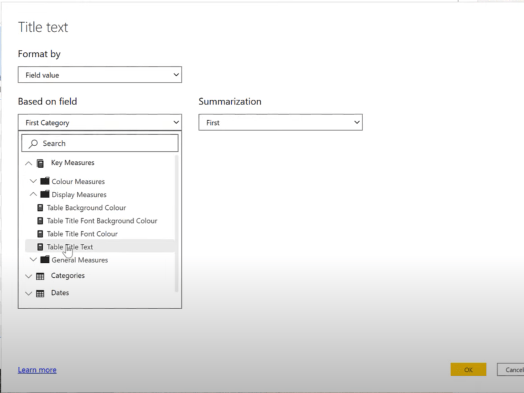524x393 pixels.
Task: Click the Key Measures calculator icon
Action: point(40,163)
